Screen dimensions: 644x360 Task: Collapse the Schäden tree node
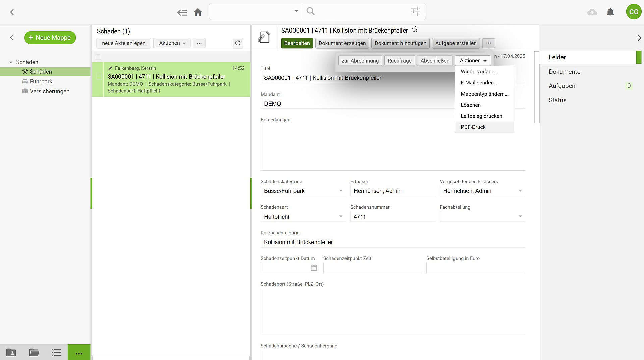click(x=11, y=62)
